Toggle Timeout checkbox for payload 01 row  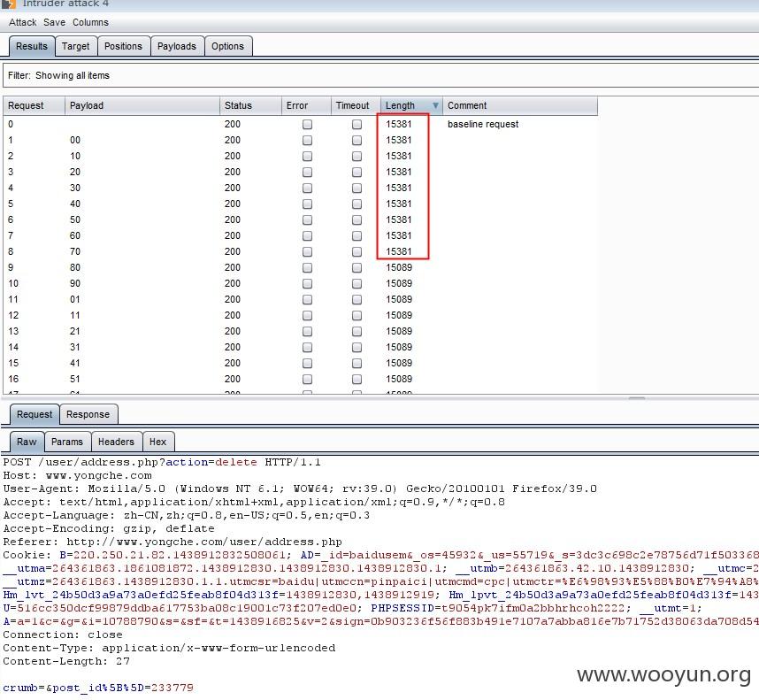click(356, 300)
